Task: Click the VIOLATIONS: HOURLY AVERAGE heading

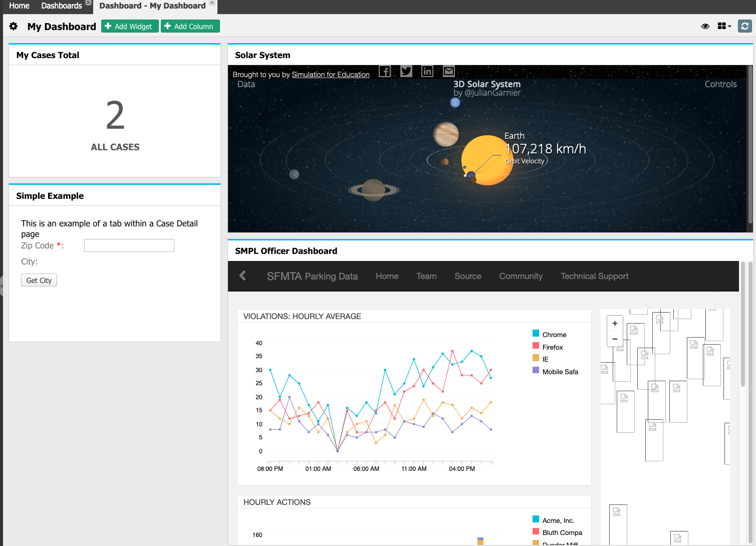Action: tap(302, 316)
